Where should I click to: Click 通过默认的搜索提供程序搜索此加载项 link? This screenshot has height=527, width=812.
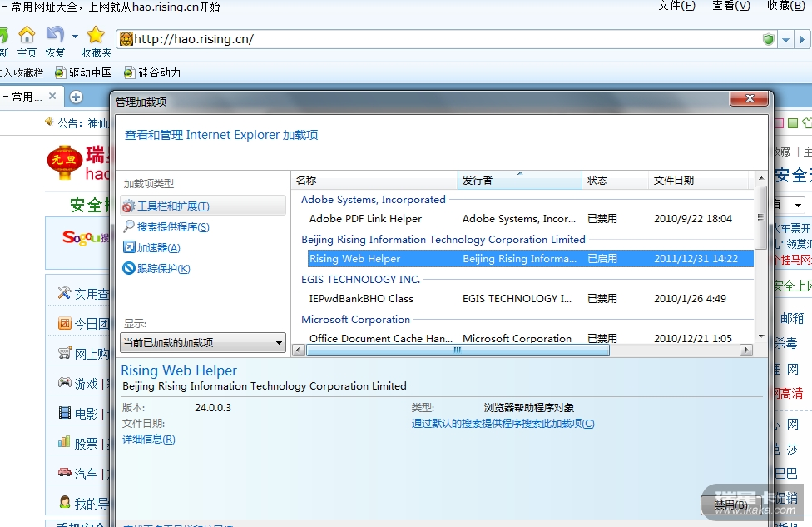pos(503,424)
